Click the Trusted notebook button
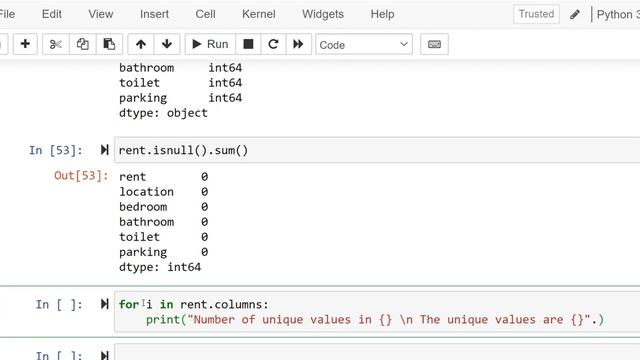Viewport: 640px width, 360px height. [x=536, y=14]
